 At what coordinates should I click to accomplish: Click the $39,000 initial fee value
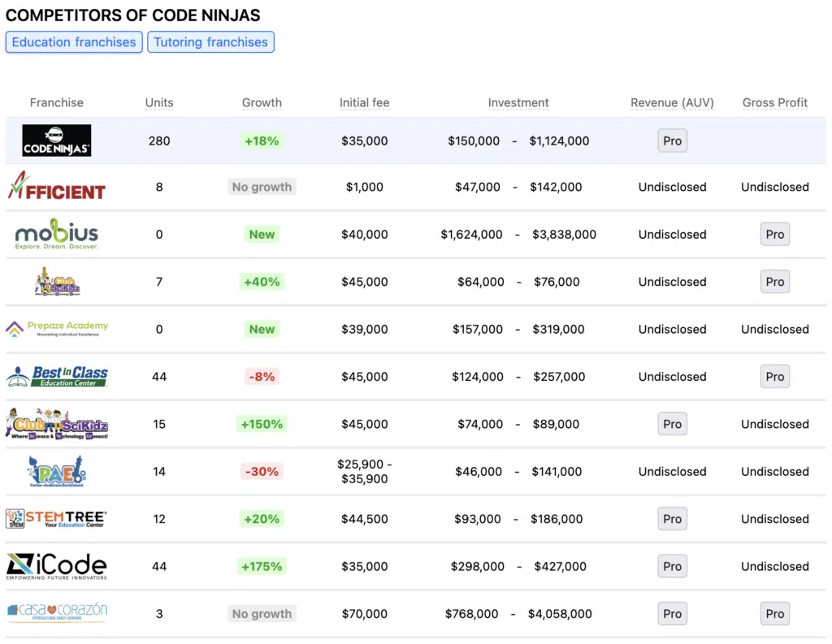pyautogui.click(x=364, y=329)
